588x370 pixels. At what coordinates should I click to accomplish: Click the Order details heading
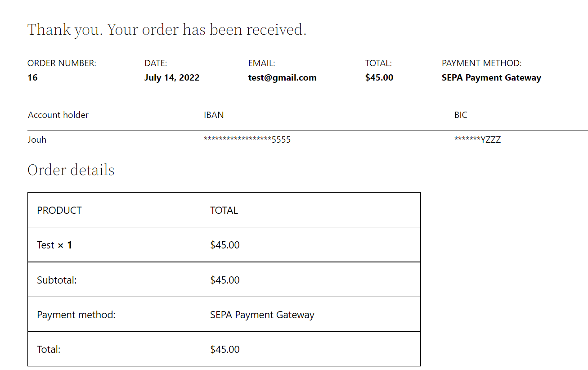pos(71,170)
